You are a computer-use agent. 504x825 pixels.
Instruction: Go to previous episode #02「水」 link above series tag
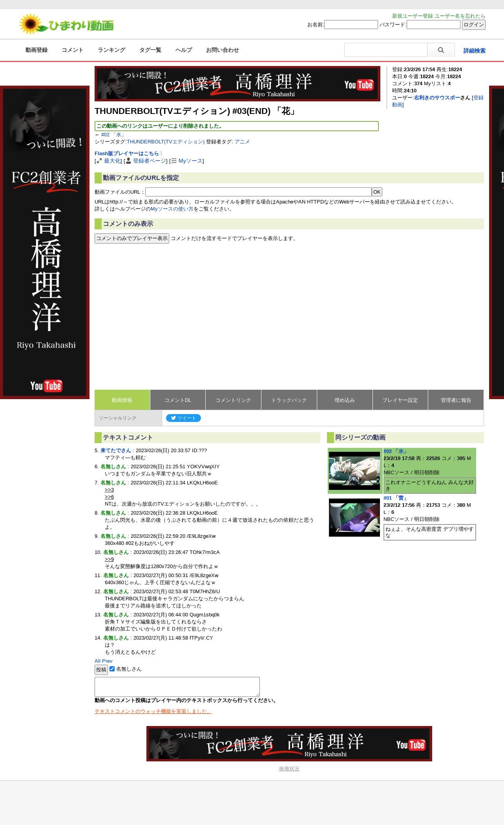click(x=113, y=135)
